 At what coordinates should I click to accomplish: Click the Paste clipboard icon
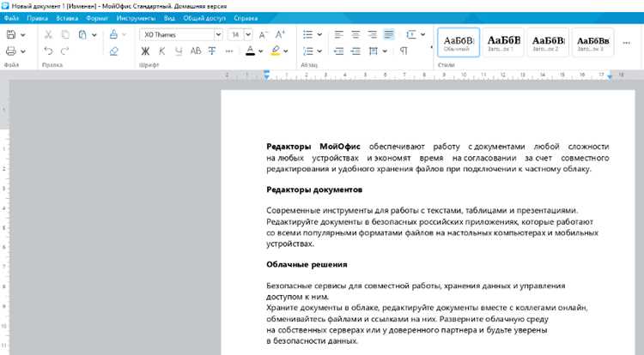82,35
